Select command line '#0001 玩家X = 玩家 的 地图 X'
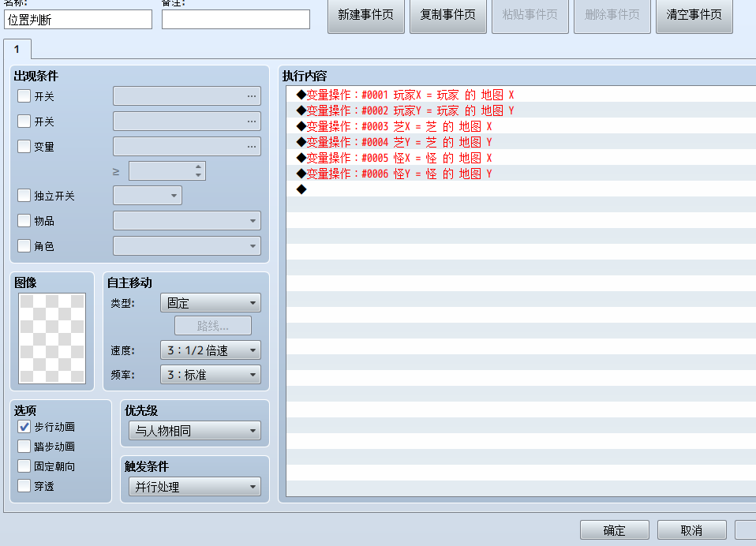The image size is (756, 546). tap(521, 95)
